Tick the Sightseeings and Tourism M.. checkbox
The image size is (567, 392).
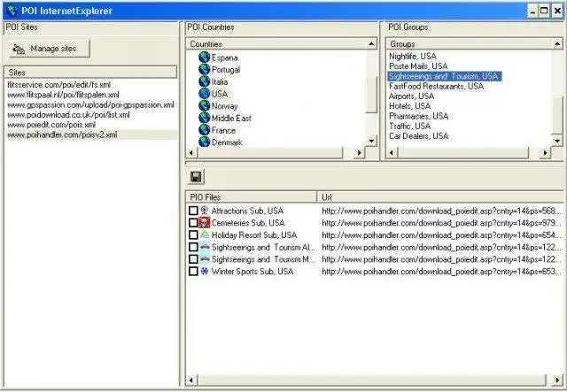pos(193,259)
